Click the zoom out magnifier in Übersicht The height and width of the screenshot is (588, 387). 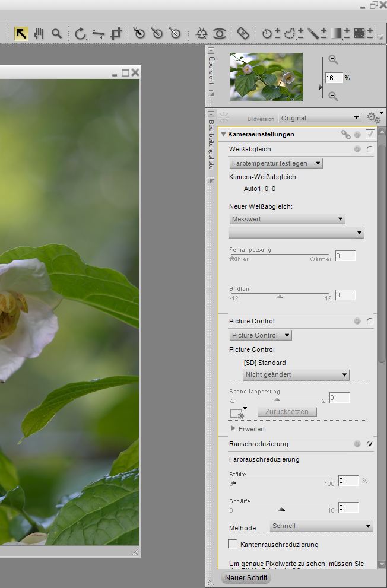tap(333, 96)
